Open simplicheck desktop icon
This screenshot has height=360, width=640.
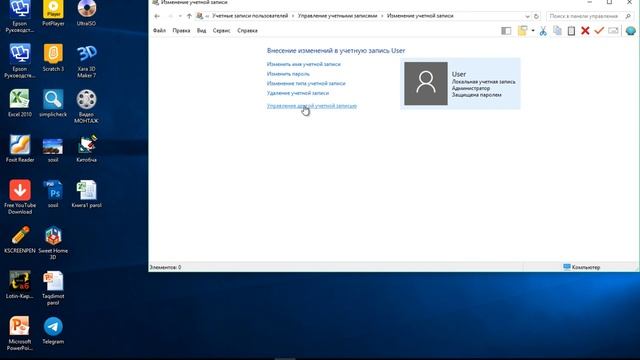click(53, 103)
